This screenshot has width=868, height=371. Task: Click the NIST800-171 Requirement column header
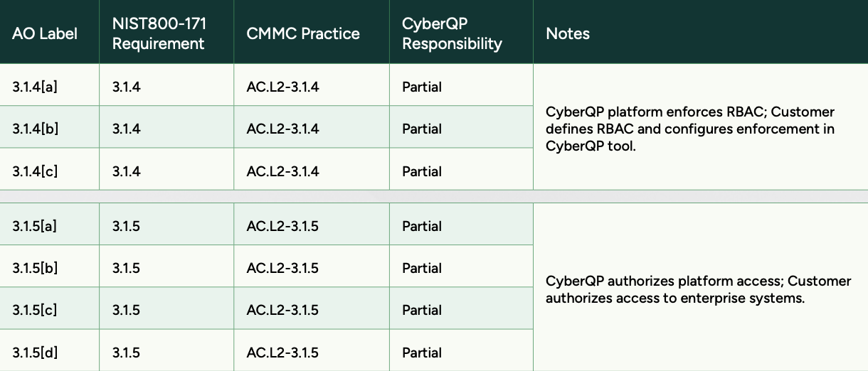pyautogui.click(x=159, y=33)
